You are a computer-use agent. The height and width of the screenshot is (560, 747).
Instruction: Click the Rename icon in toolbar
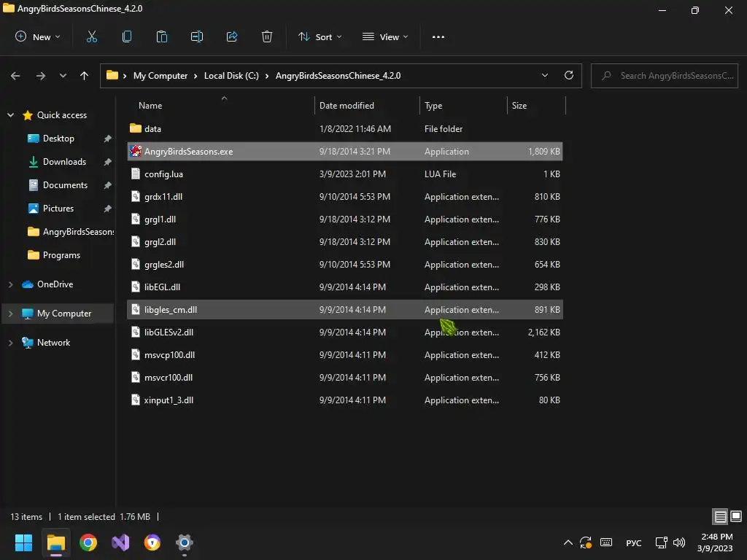tap(197, 36)
